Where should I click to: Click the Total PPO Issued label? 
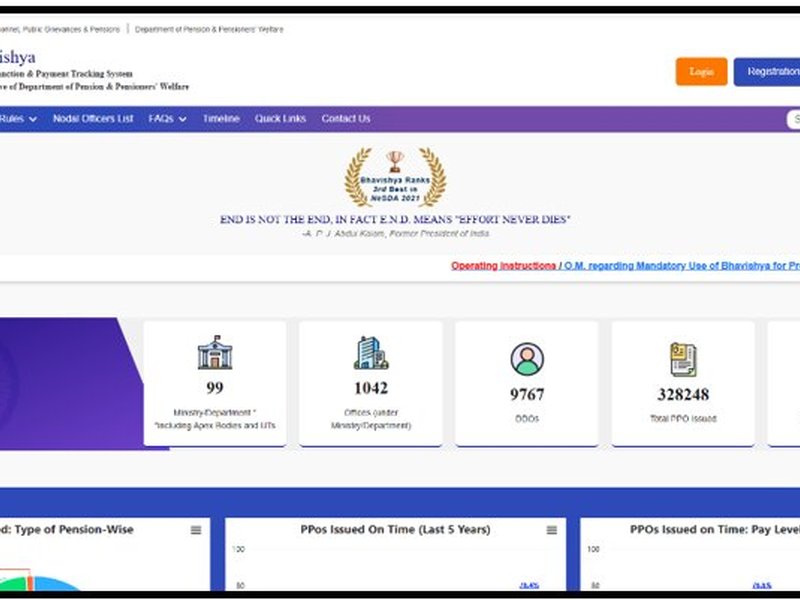click(683, 418)
